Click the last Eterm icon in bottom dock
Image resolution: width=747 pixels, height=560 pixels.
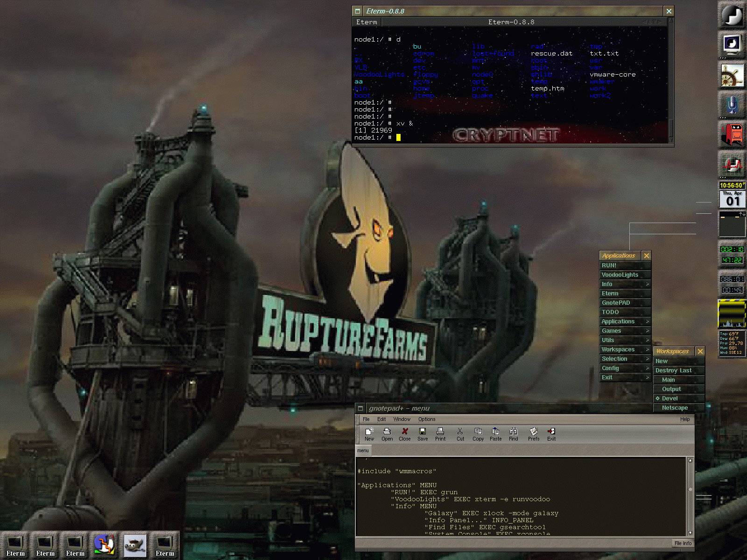point(165,545)
